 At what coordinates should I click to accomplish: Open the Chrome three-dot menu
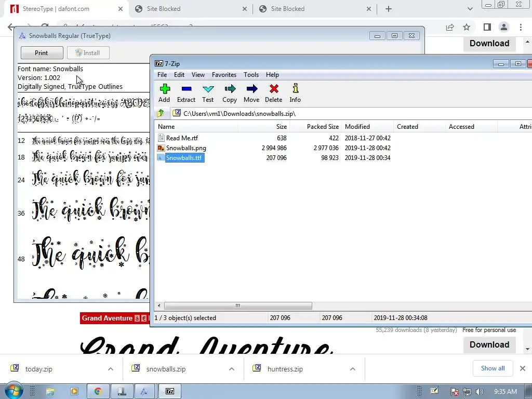[x=521, y=27]
